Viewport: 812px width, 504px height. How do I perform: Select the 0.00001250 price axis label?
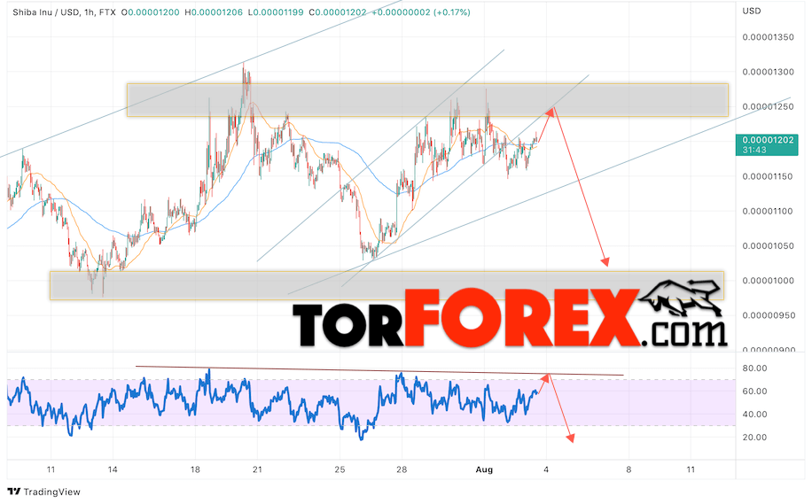coord(768,106)
